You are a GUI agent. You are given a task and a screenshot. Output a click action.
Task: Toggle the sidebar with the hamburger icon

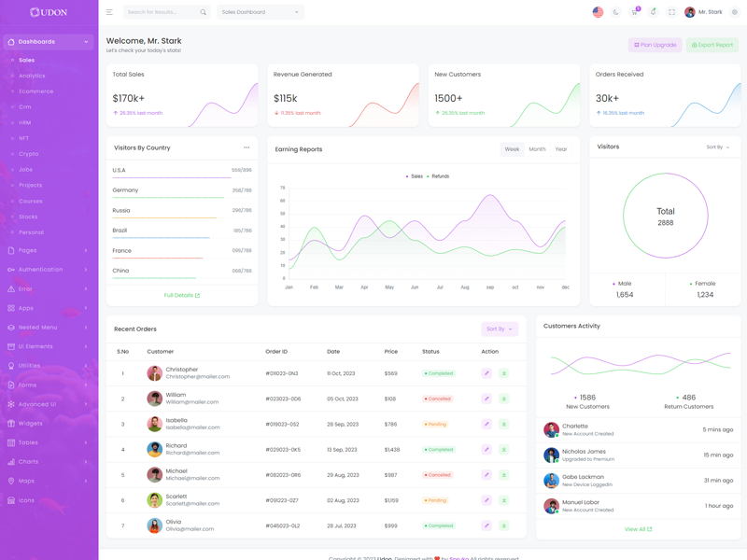pyautogui.click(x=109, y=12)
